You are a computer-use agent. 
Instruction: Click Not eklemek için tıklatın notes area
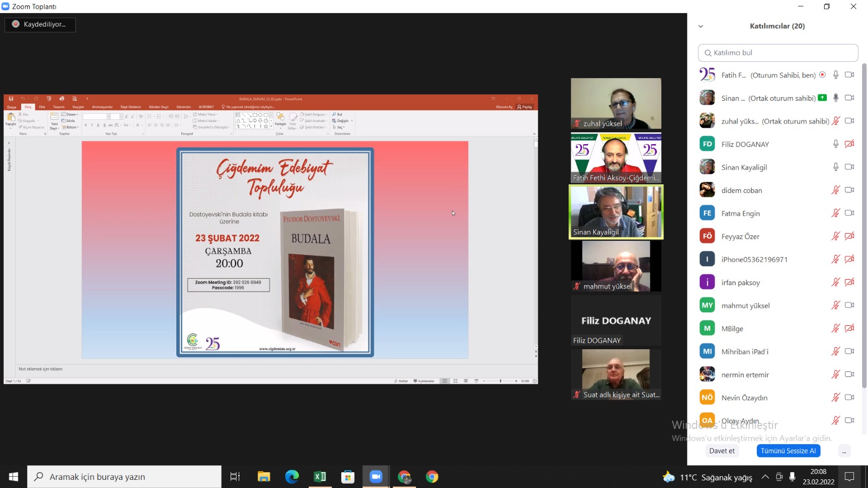[x=41, y=369]
